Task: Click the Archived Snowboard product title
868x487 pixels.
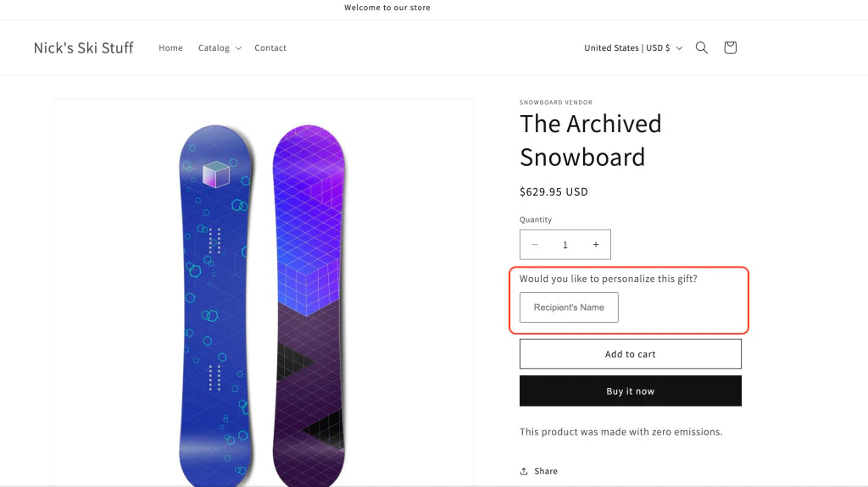Action: pos(590,140)
